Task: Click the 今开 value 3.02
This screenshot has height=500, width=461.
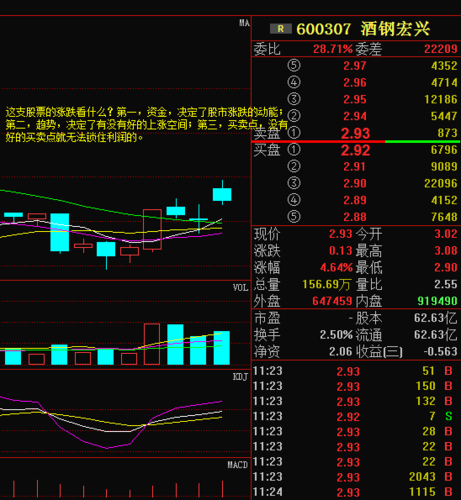Action: [x=446, y=234]
